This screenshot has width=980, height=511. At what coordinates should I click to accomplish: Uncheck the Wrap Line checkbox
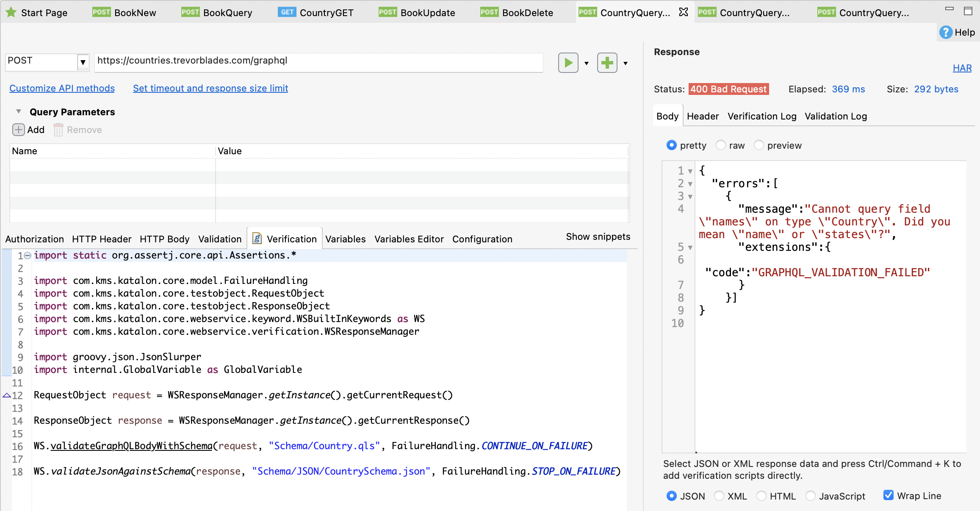889,495
